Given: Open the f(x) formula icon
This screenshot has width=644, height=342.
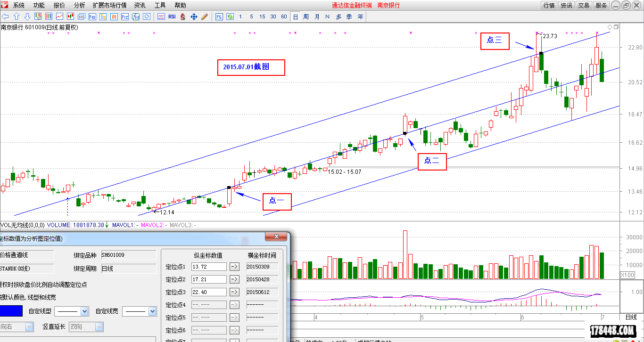Looking at the screenshot, I should point(135,16).
